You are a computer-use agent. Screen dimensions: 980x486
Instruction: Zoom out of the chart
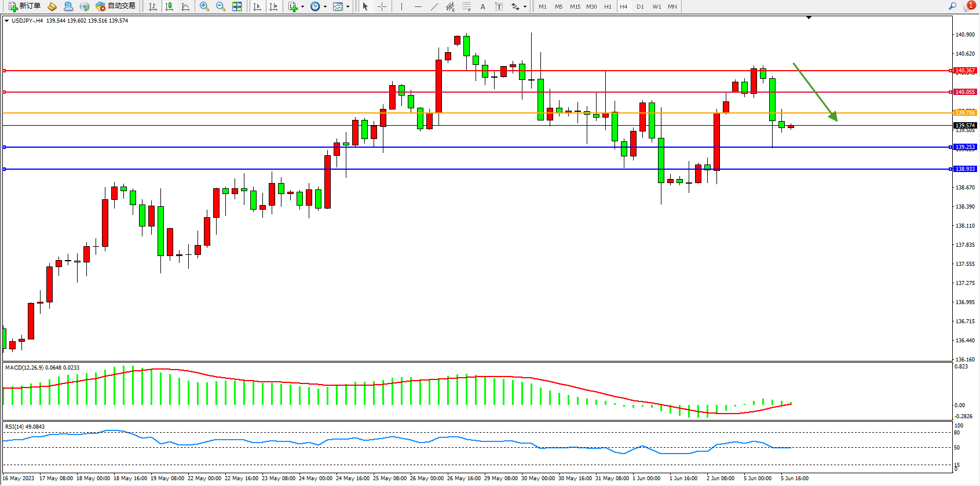pyautogui.click(x=221, y=6)
